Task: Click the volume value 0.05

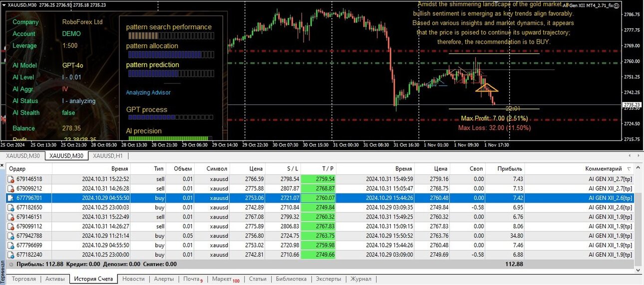Action: point(186,235)
